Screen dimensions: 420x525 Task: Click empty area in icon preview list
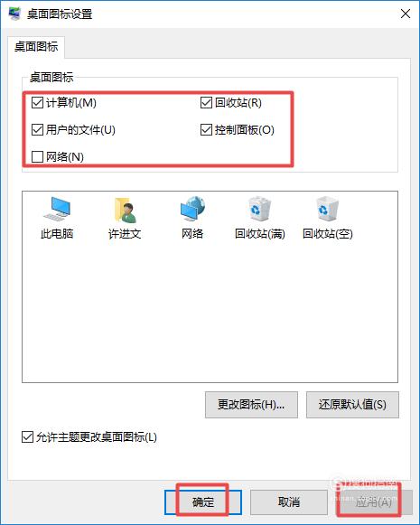coord(210,312)
